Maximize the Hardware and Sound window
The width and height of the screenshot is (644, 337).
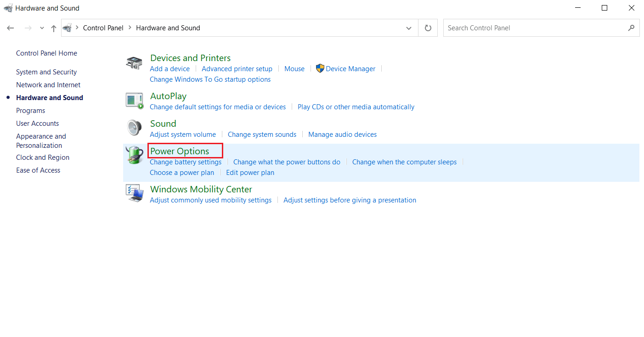(x=604, y=8)
